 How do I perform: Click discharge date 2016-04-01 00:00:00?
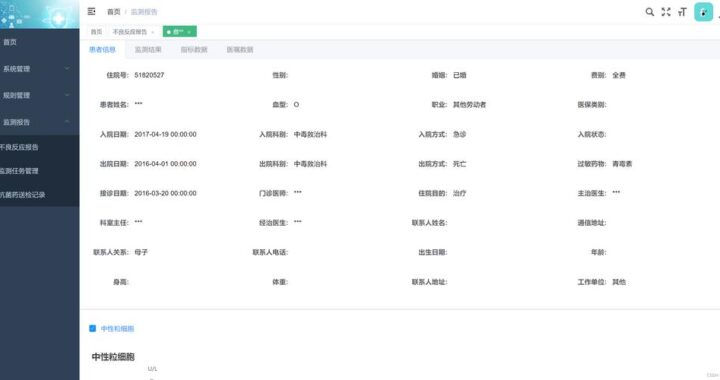(165, 164)
